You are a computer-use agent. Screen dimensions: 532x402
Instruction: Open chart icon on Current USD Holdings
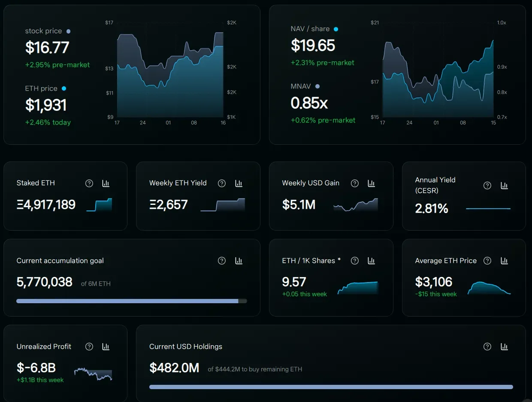coord(505,347)
